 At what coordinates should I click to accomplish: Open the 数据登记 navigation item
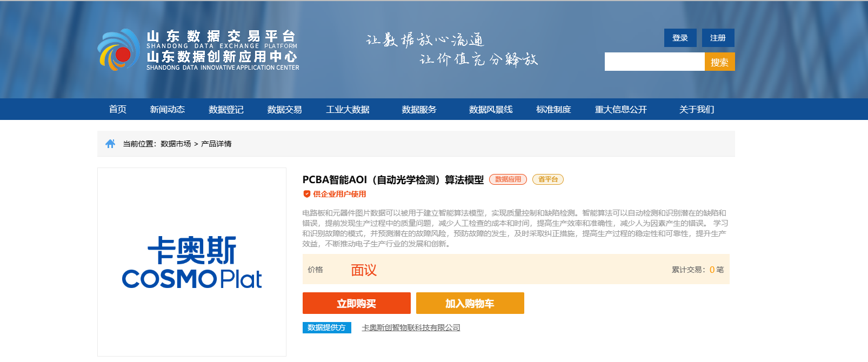point(226,109)
